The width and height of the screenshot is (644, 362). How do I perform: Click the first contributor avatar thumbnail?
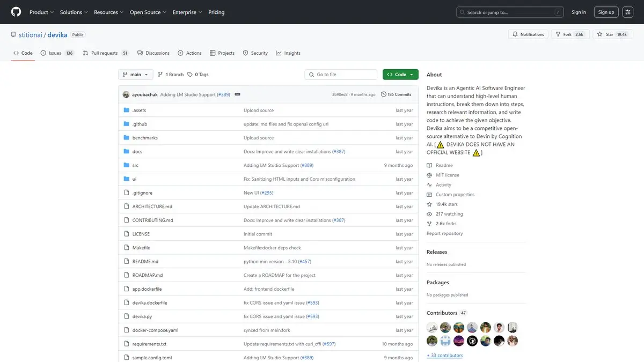coord(432,327)
